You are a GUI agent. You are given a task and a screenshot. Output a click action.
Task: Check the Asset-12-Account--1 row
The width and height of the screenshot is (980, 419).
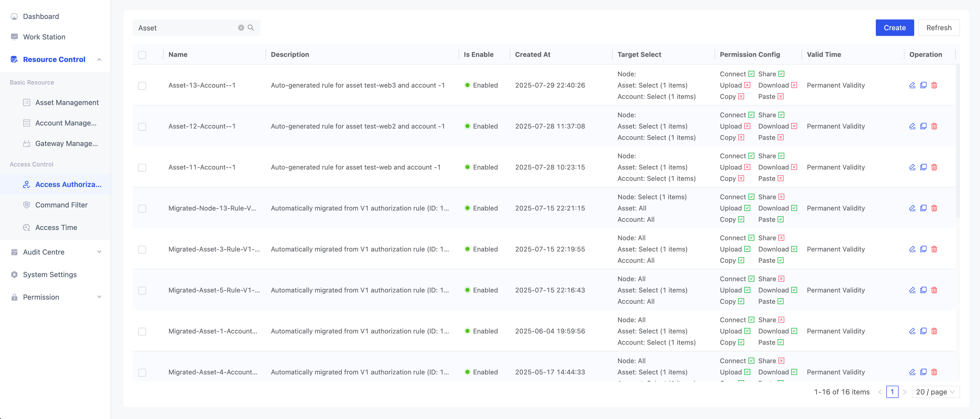[x=142, y=127]
